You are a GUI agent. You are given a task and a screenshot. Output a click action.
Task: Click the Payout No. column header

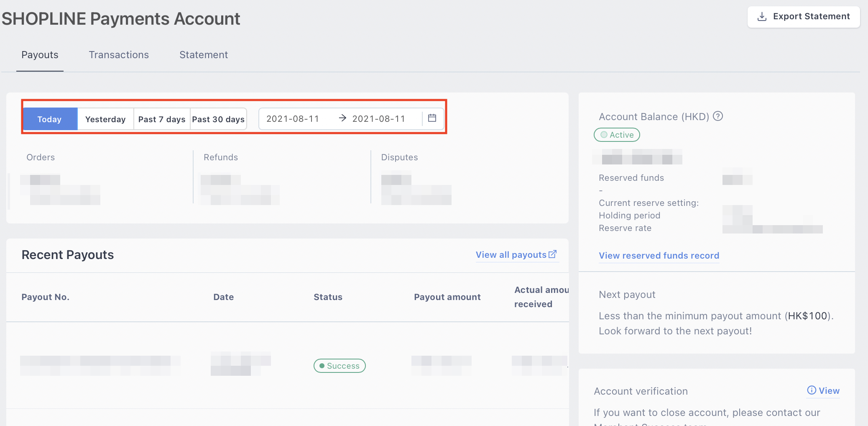tap(46, 297)
